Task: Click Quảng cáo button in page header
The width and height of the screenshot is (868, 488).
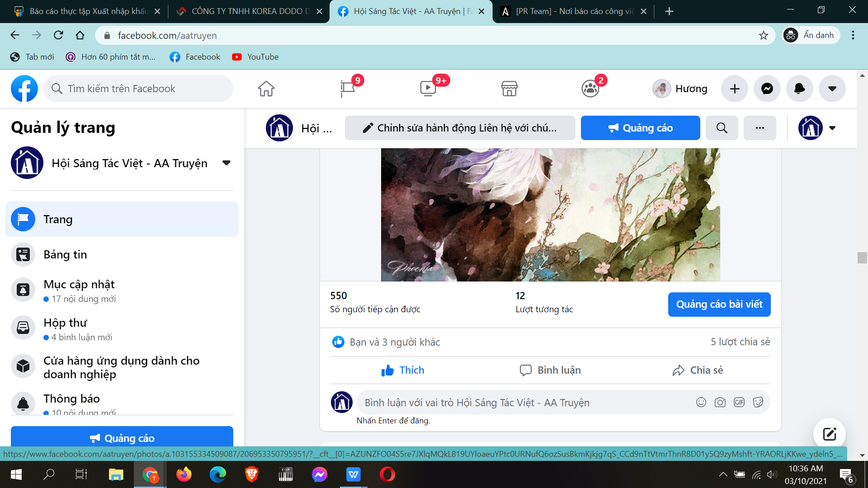Action: [x=641, y=128]
